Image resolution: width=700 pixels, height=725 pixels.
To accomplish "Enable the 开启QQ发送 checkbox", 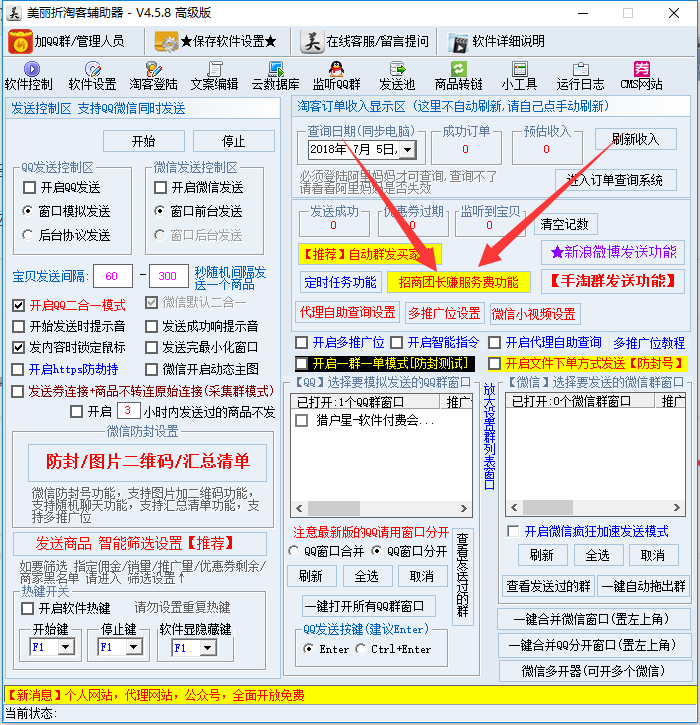I will (x=29, y=187).
